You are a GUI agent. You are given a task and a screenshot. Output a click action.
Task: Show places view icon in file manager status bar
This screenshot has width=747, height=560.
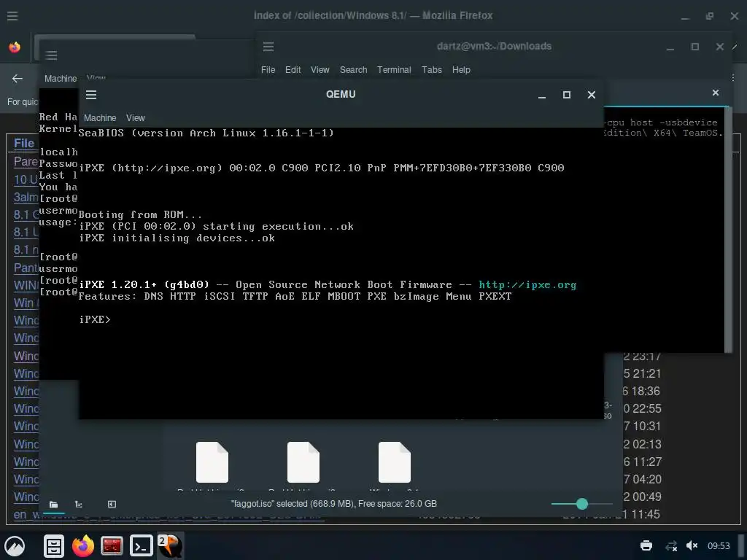pyautogui.click(x=53, y=505)
